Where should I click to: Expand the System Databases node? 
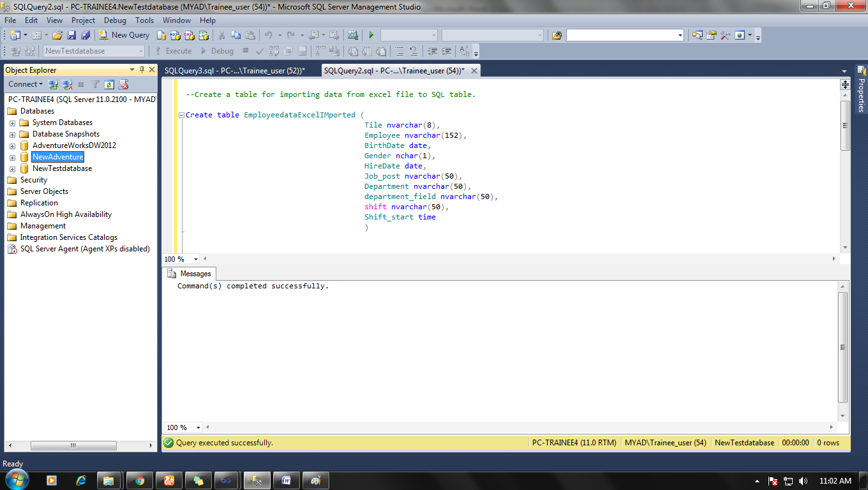(x=12, y=122)
